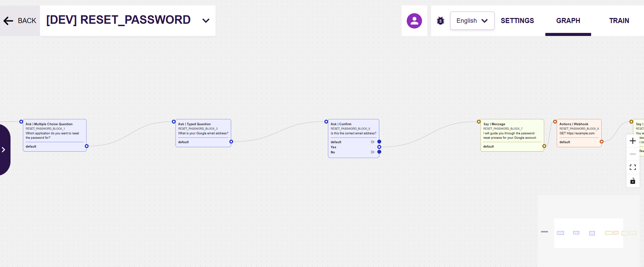
Task: Toggle the graph lock icon
Action: (x=632, y=181)
